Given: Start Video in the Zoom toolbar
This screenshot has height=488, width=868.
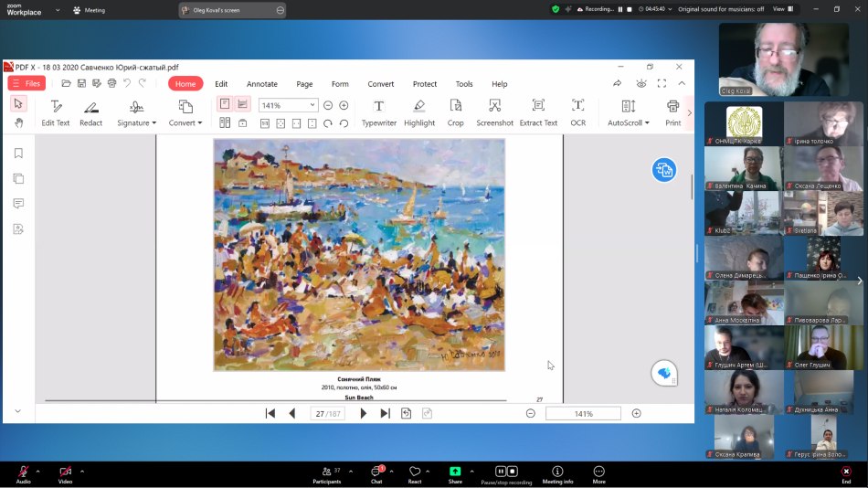Looking at the screenshot, I should 65,472.
